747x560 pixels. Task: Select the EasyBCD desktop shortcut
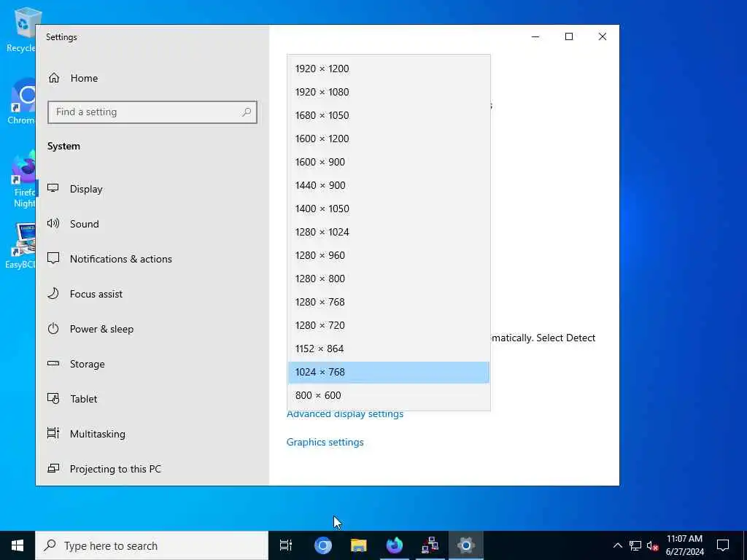21,246
